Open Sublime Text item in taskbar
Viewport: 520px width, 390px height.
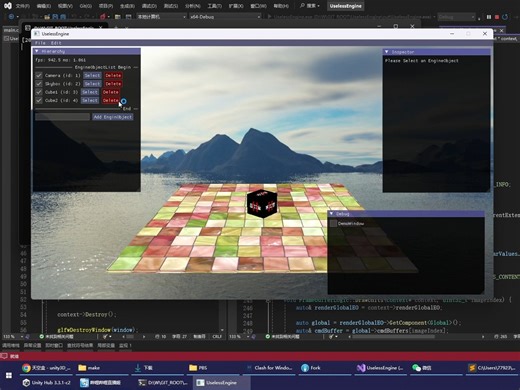(492, 368)
